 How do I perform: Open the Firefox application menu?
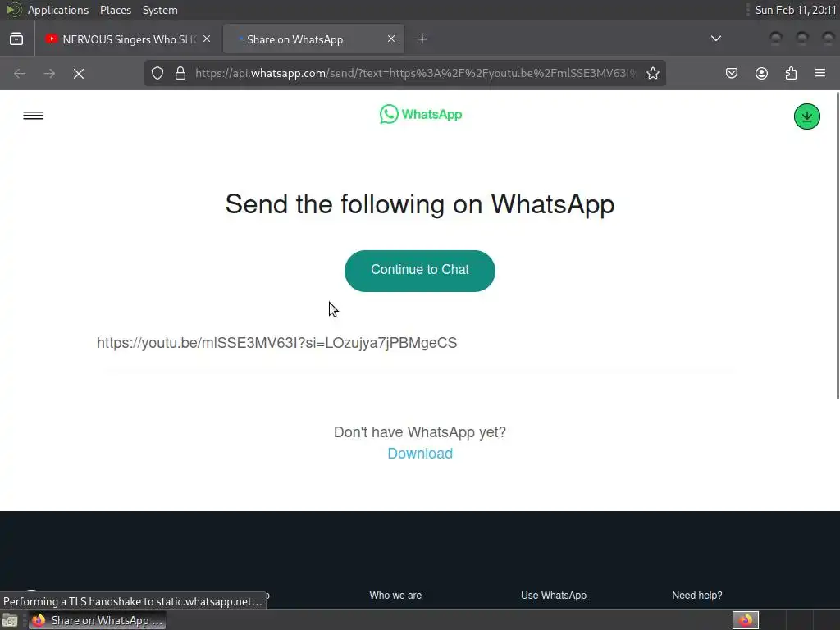820,73
